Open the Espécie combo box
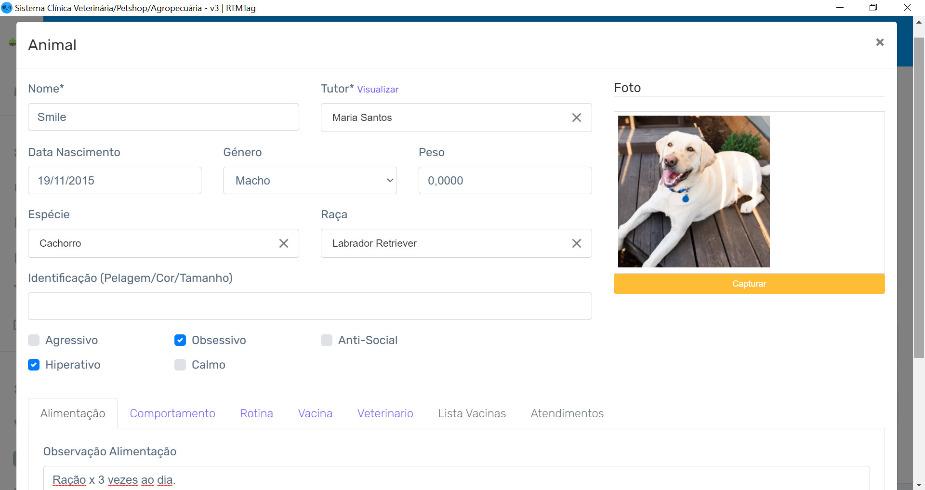The height and width of the screenshot is (490, 925). click(150, 243)
